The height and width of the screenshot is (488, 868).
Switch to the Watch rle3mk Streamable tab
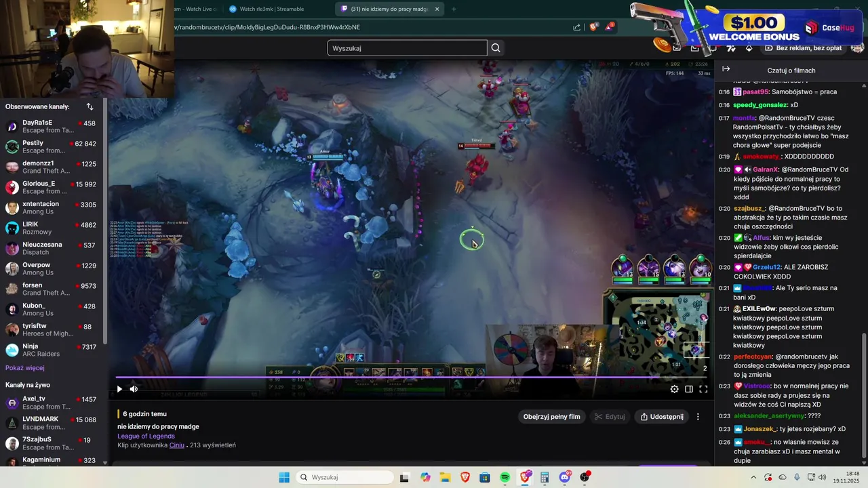(x=271, y=9)
